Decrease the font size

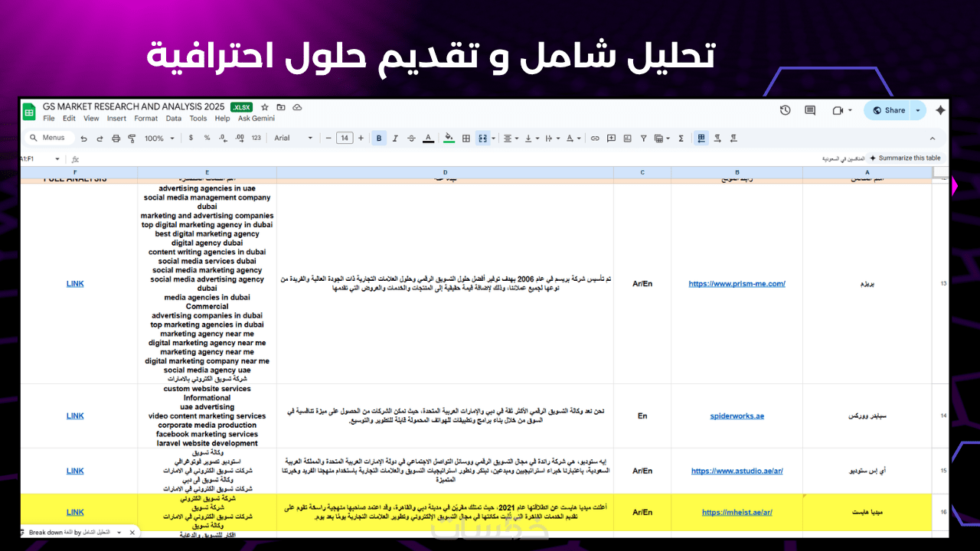328,139
